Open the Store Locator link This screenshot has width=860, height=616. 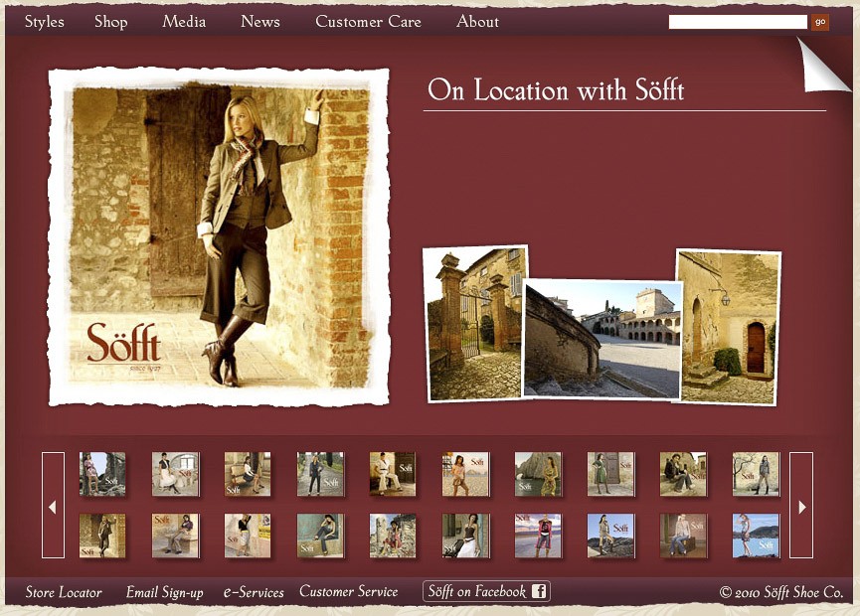click(64, 592)
